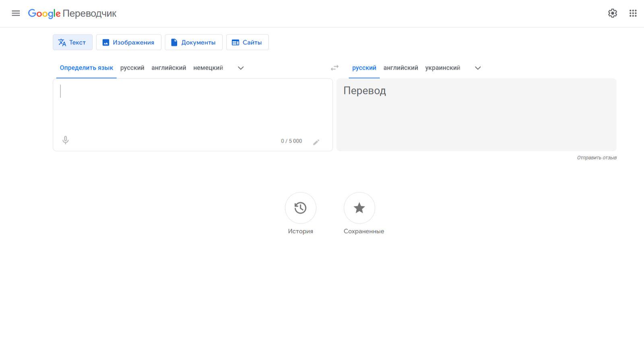Switch to Документы mode
The height and width of the screenshot is (361, 644).
pos(194,42)
